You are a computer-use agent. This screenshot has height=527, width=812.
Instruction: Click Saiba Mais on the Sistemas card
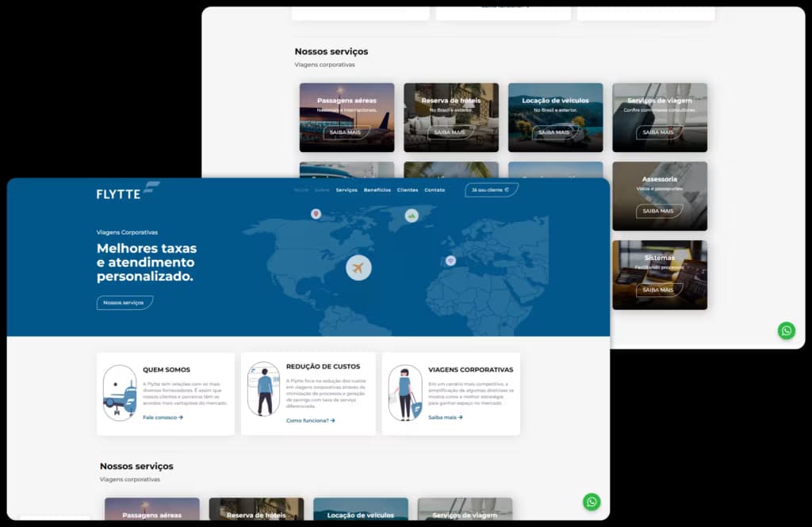[x=659, y=290]
